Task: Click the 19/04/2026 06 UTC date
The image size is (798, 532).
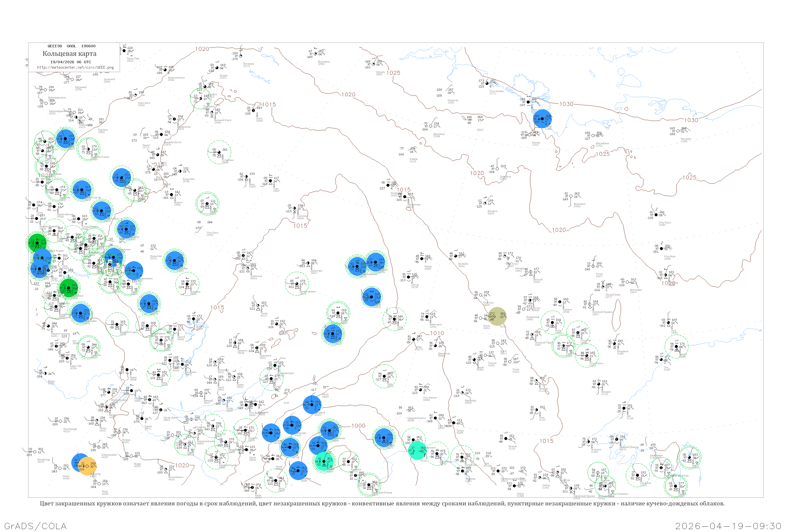Action: point(70,62)
